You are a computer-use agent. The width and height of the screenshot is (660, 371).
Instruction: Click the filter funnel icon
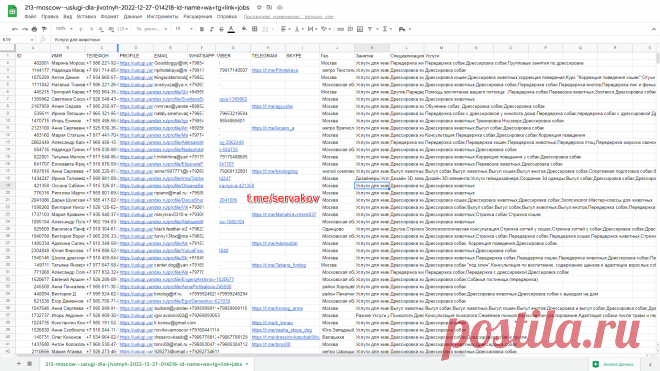(370, 29)
